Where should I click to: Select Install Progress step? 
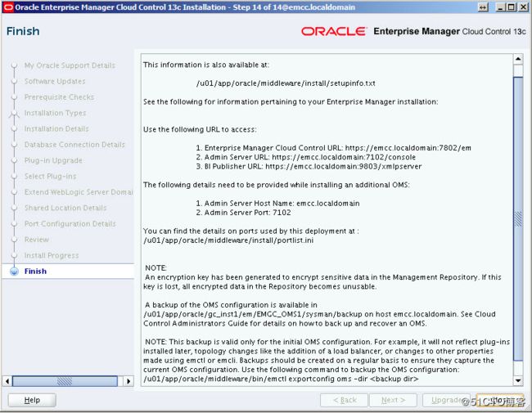point(52,255)
